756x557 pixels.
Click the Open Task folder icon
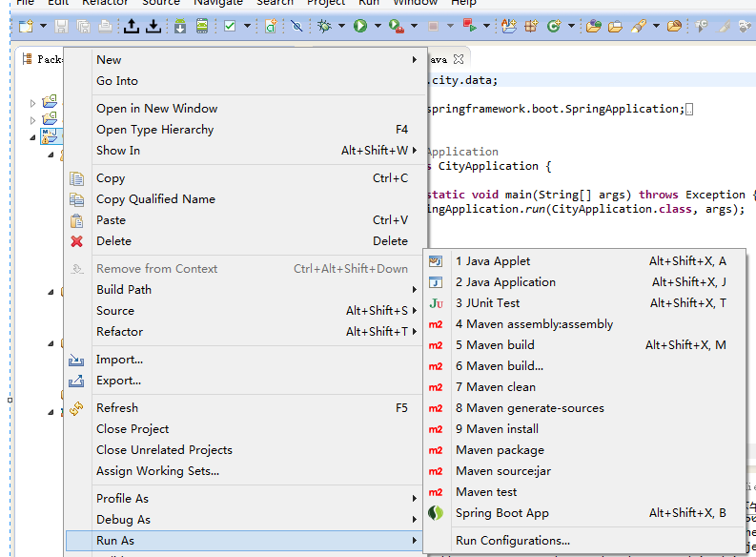pos(615,26)
